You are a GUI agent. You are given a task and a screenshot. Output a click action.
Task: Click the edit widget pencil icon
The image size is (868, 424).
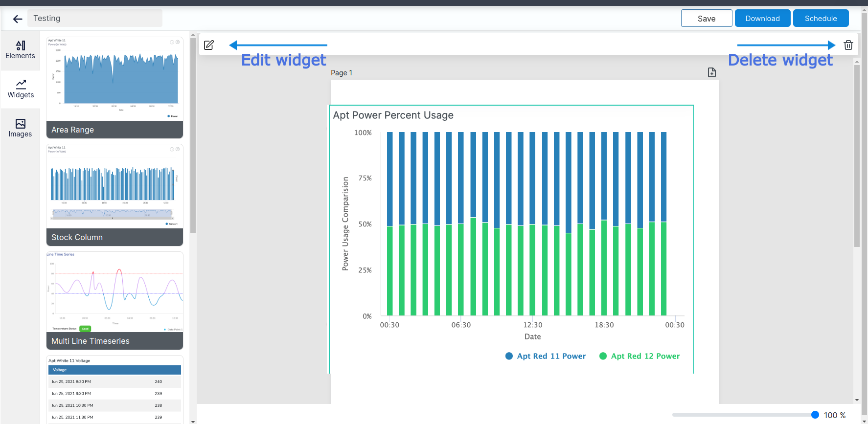209,45
